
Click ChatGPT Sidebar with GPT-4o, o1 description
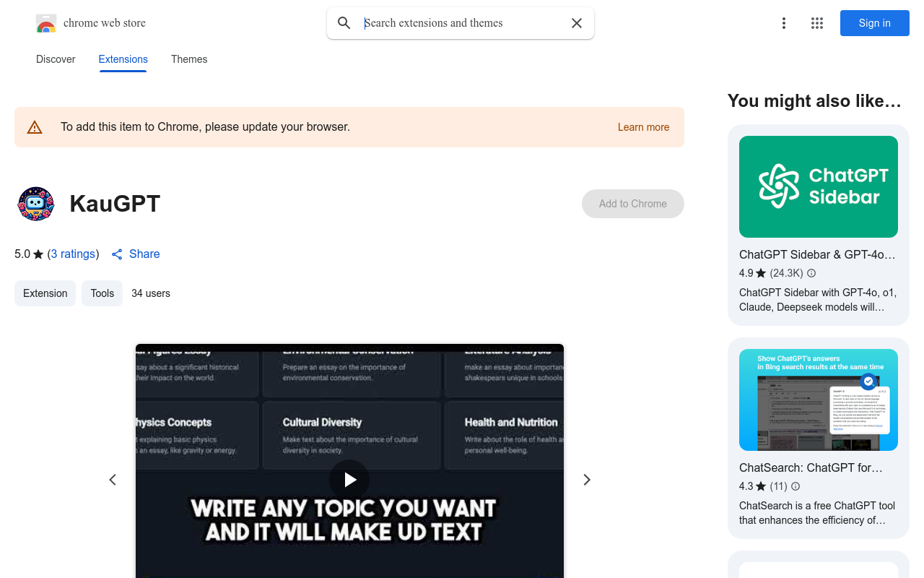coord(818,300)
